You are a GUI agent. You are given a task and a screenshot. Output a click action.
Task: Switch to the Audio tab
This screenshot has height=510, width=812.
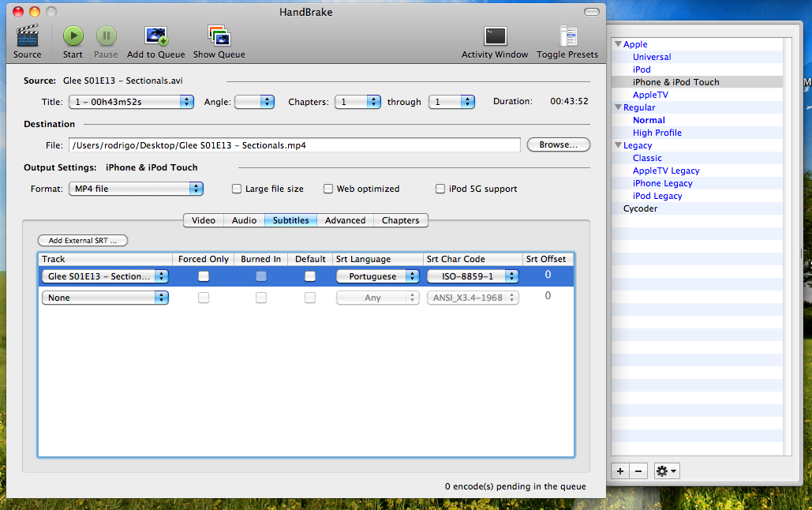(245, 220)
